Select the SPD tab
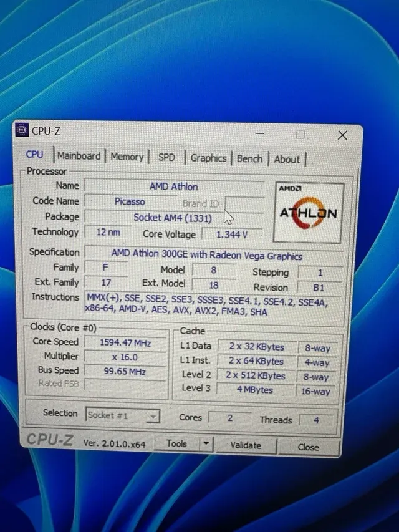Viewport: 399px width, 532px height. tap(166, 157)
